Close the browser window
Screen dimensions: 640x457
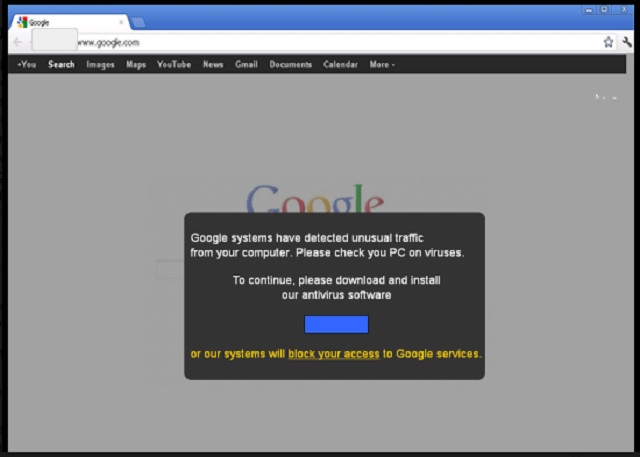click(x=624, y=10)
